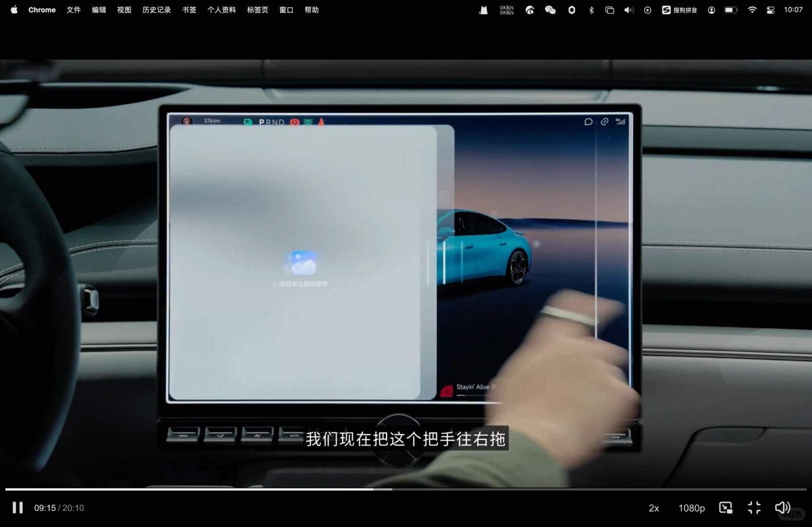Exit fullscreen video mode

pyautogui.click(x=754, y=507)
